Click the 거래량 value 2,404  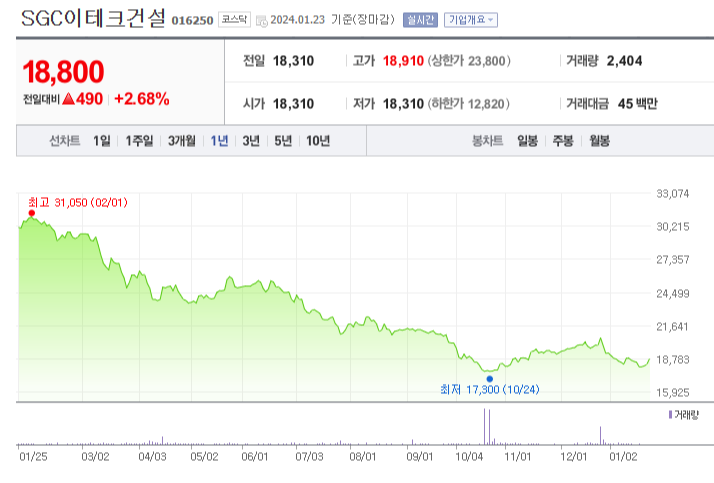pyautogui.click(x=624, y=61)
